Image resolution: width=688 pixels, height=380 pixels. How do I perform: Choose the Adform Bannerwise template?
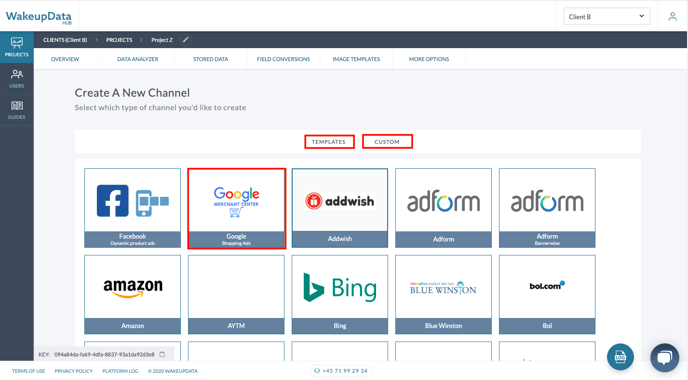(547, 208)
